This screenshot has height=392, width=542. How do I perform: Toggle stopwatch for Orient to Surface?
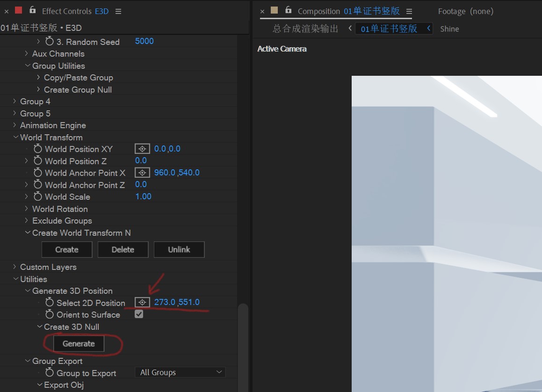coord(50,314)
